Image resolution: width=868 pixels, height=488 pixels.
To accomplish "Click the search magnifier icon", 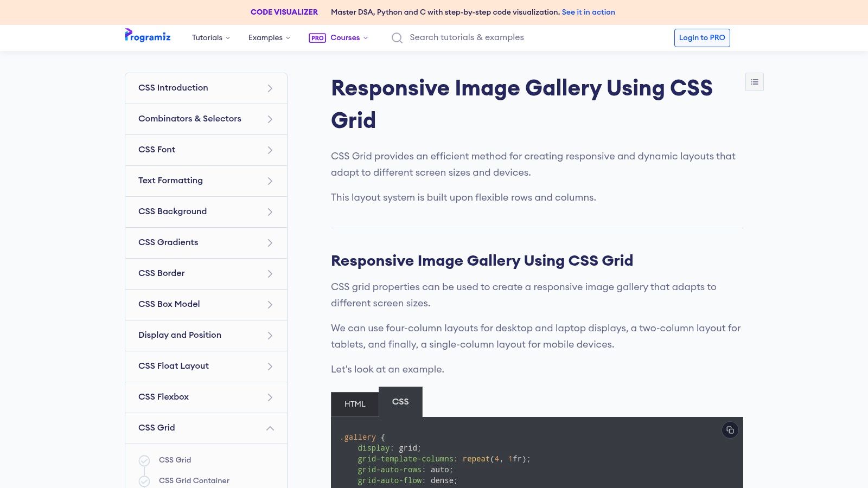I will tap(397, 38).
